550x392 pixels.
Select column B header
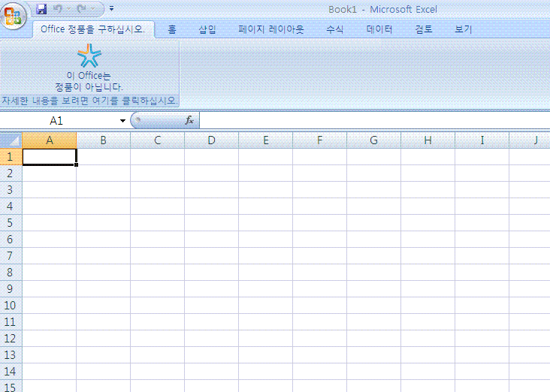click(x=104, y=140)
